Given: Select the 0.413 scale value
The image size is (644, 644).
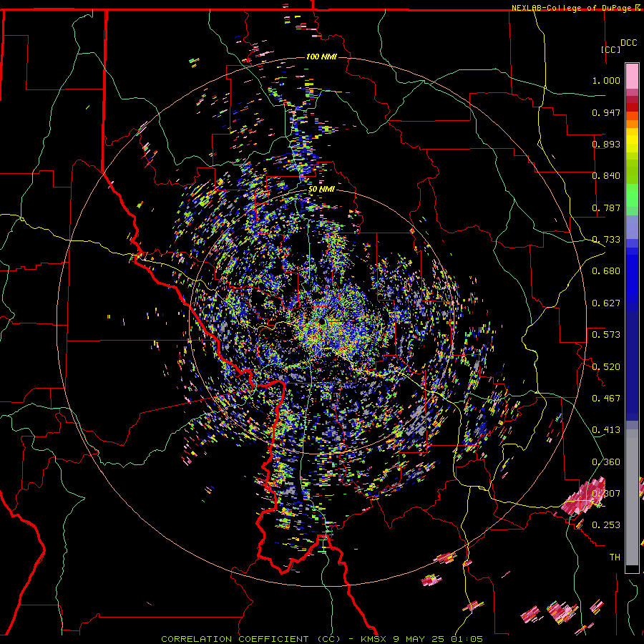Looking at the screenshot, I should (x=606, y=430).
